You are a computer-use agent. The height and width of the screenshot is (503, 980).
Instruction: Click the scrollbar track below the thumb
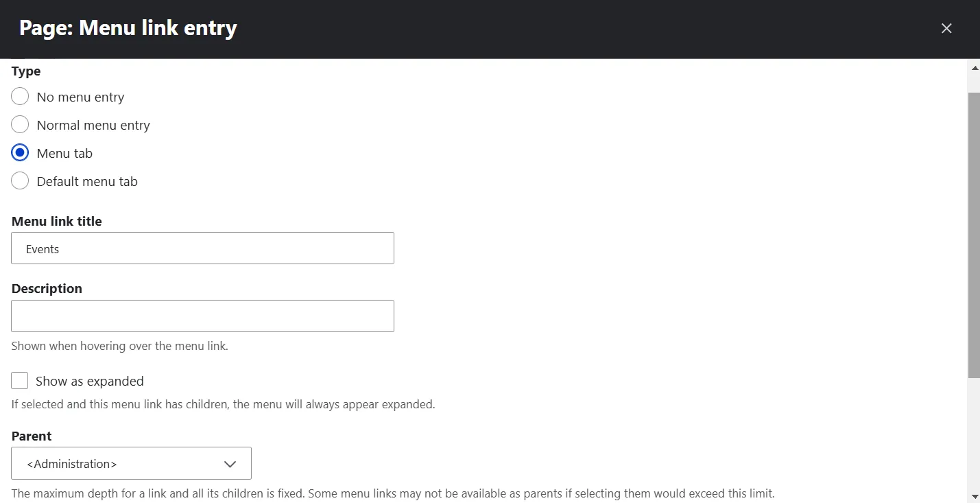click(974, 432)
